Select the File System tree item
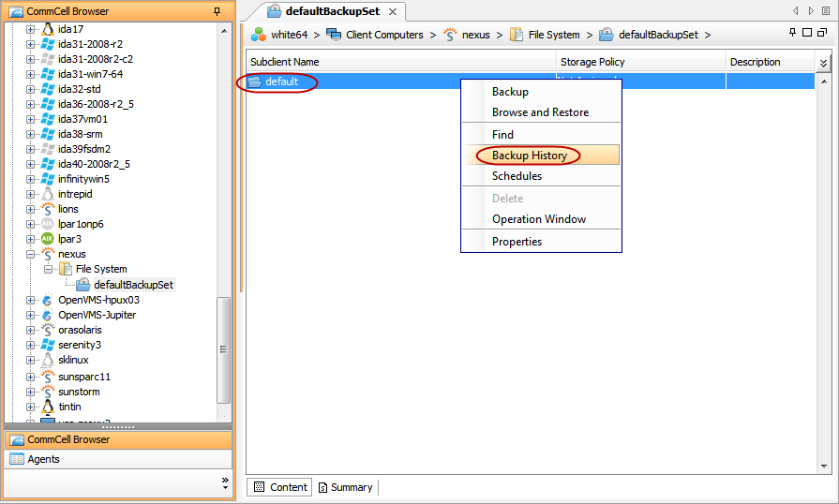Viewport: 839px width, 504px height. pyautogui.click(x=101, y=269)
